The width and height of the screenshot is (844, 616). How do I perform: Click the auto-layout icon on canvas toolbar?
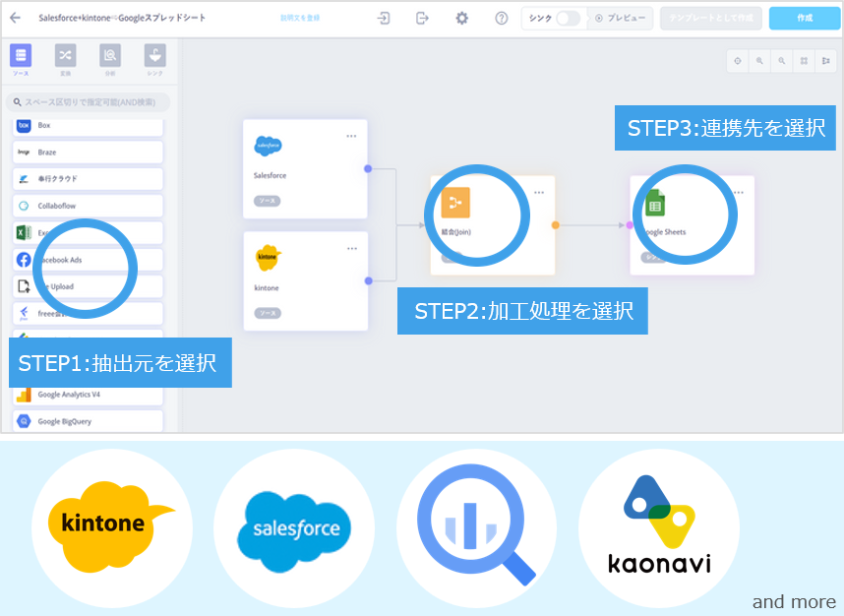point(825,61)
